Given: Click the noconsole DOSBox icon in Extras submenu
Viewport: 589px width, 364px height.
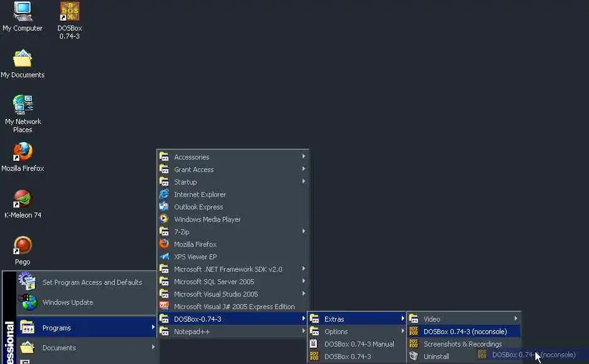Looking at the screenshot, I should [x=414, y=331].
